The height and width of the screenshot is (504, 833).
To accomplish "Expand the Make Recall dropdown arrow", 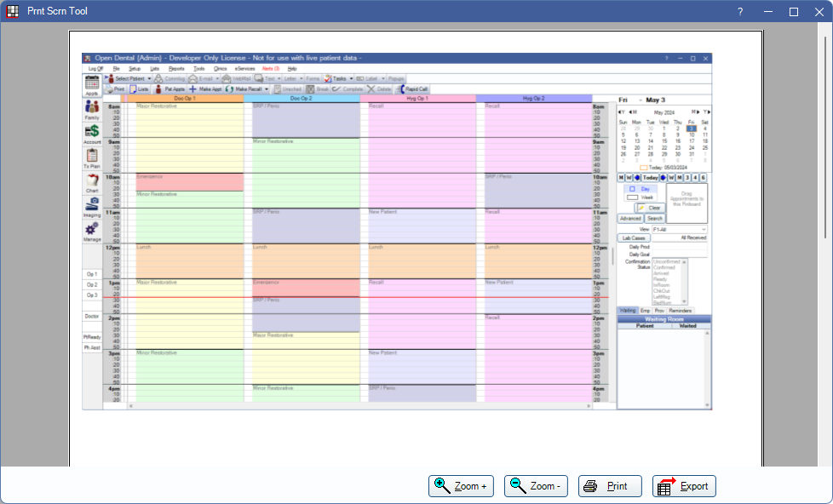I will [x=267, y=89].
